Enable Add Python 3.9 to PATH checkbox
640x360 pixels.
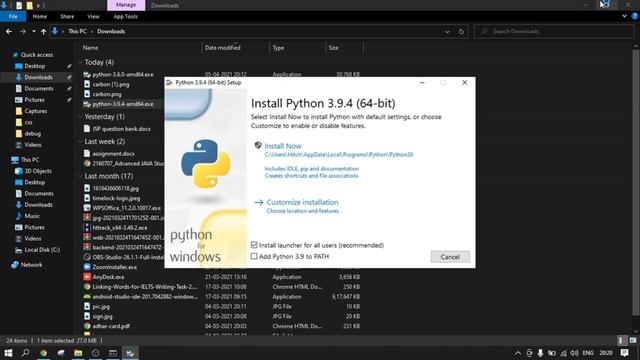pos(254,256)
